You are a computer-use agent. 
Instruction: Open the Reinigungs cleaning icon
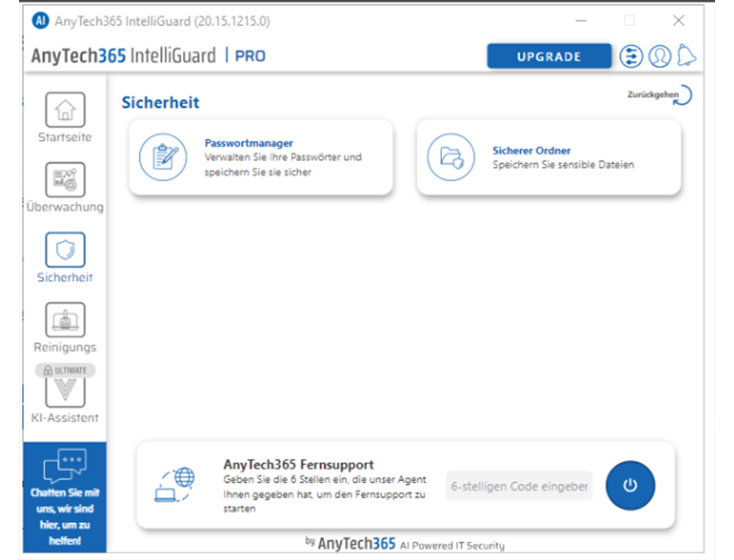[65, 321]
